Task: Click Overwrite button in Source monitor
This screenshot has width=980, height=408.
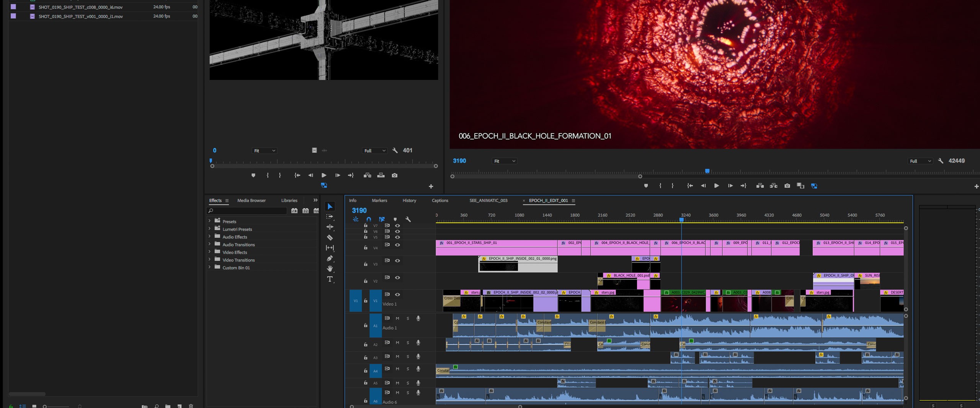Action: (x=381, y=175)
